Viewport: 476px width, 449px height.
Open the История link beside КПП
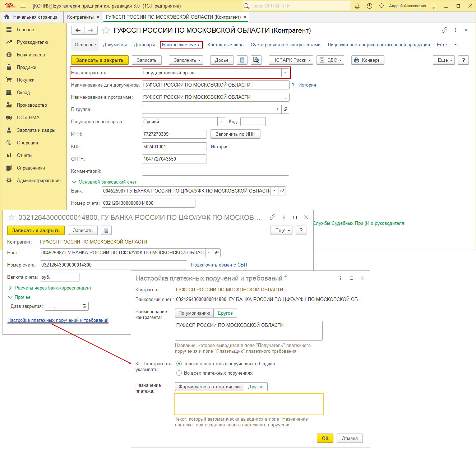pos(219,147)
